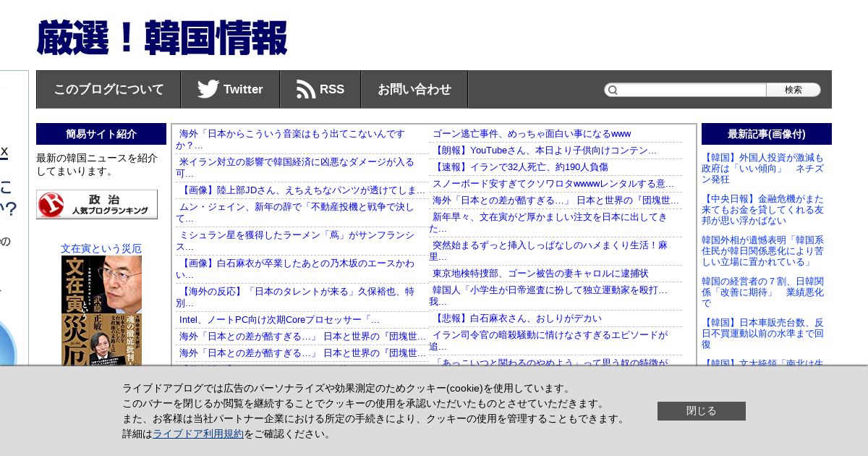Open sidebar article 【韓国】外国人投資が激減も政府は「いい傾向」
The image size is (868, 456).
(x=762, y=168)
